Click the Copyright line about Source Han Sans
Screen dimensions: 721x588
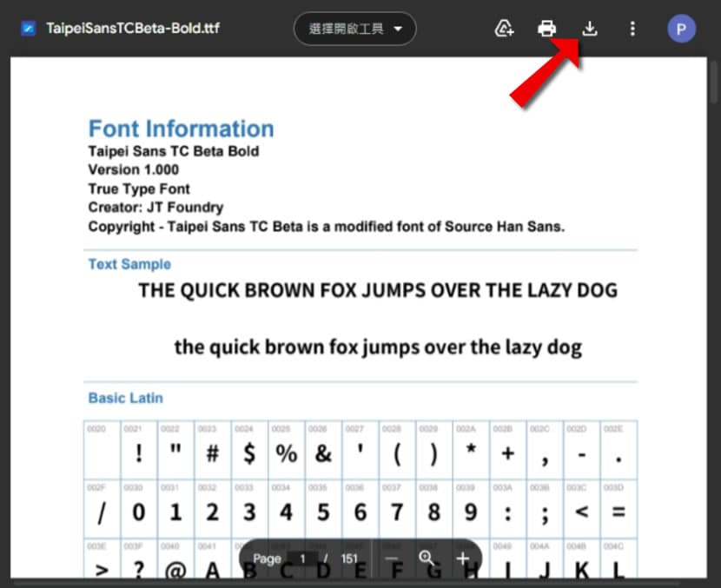pos(327,226)
